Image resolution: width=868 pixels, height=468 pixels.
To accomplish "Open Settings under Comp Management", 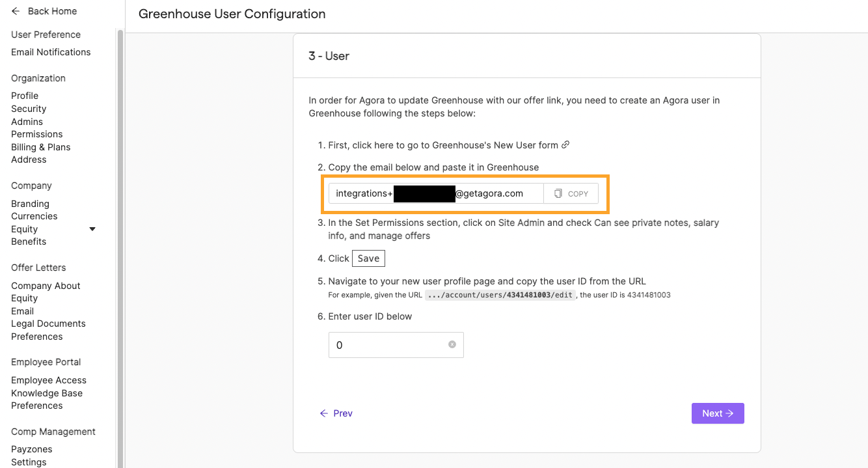I will pos(29,462).
